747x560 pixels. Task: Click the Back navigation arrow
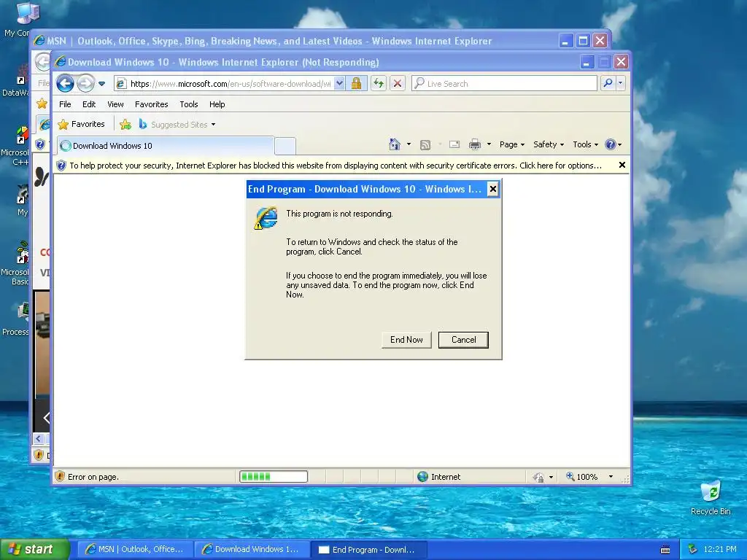65,84
